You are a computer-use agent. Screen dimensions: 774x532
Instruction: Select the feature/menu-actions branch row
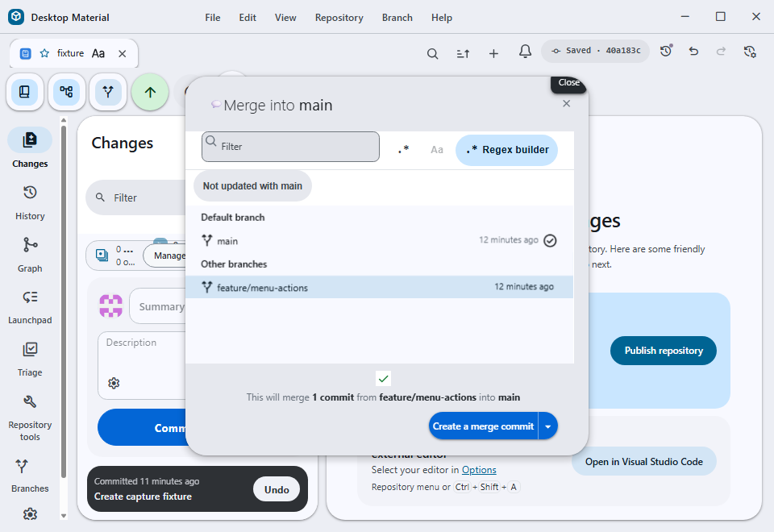click(x=379, y=287)
